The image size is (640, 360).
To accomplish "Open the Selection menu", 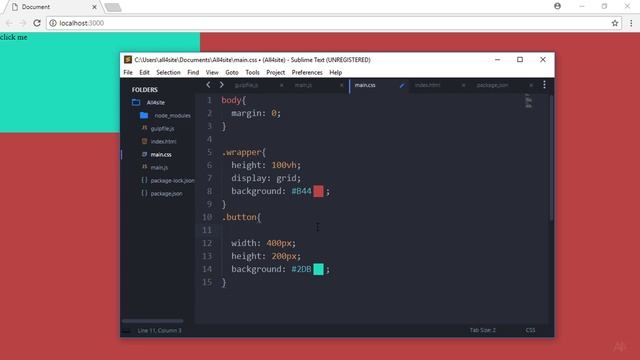I will 168,72.
